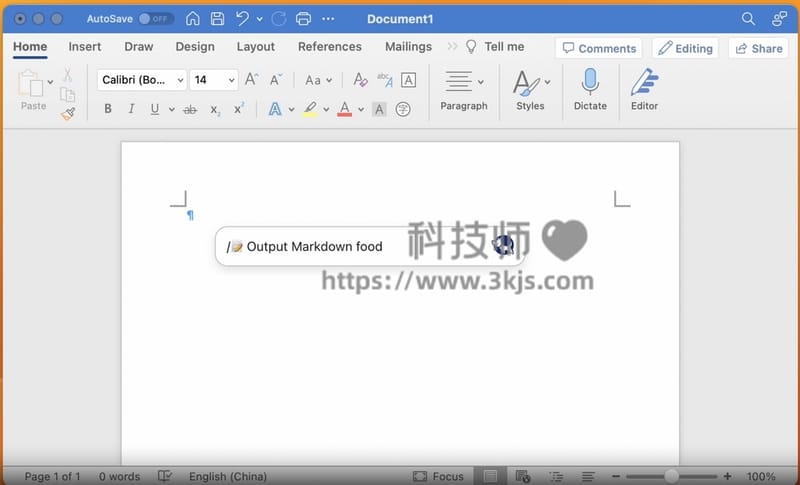Click the Redo/Repeat icon
This screenshot has height=485, width=800.
click(279, 19)
